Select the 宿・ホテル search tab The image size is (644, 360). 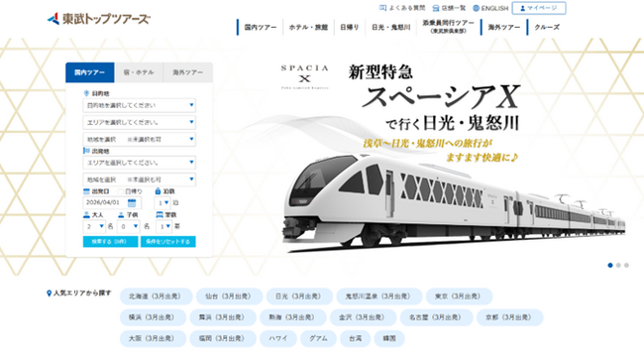[x=139, y=72]
